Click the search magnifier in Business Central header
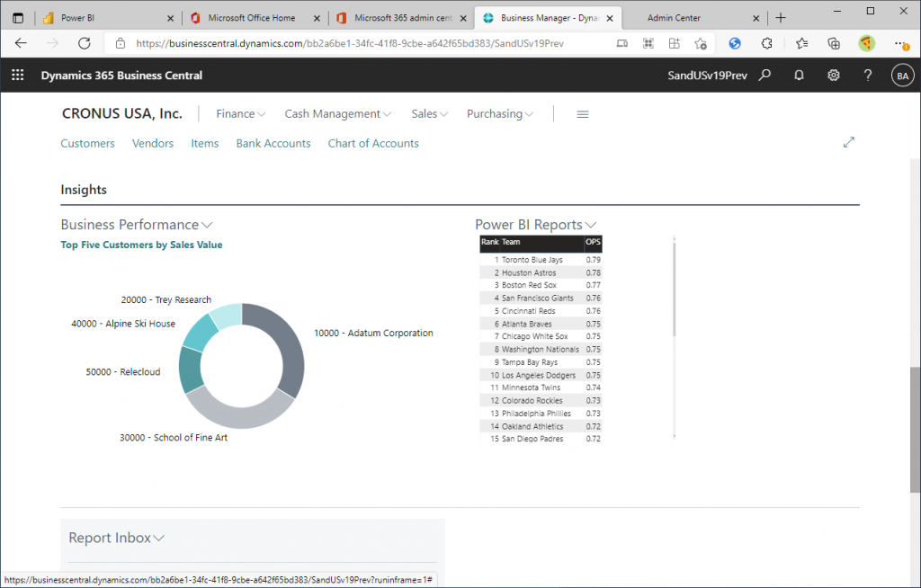The width and height of the screenshot is (921, 588). 765,76
